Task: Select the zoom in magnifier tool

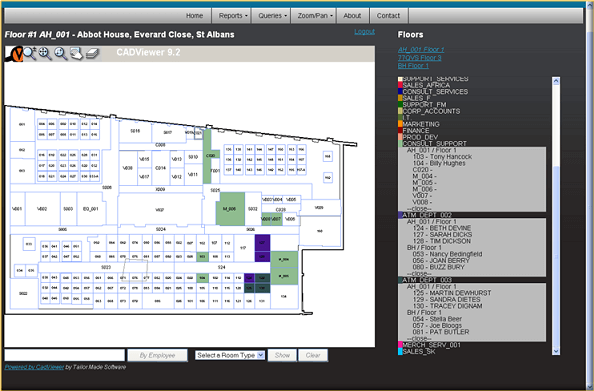Action: pos(30,53)
